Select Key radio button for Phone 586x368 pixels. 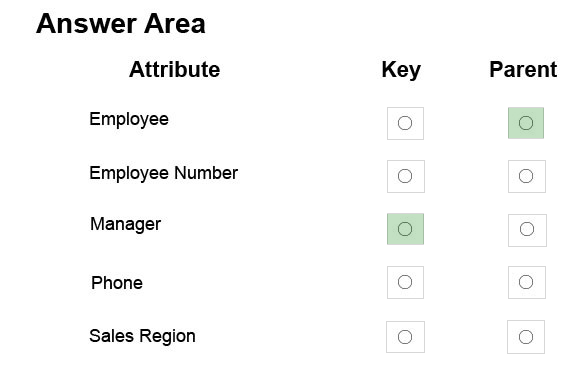click(405, 282)
